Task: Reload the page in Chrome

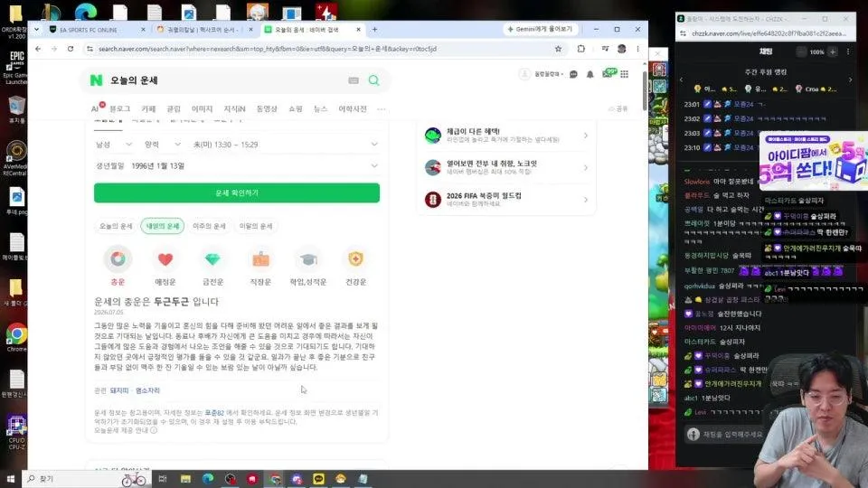Action: pos(71,49)
